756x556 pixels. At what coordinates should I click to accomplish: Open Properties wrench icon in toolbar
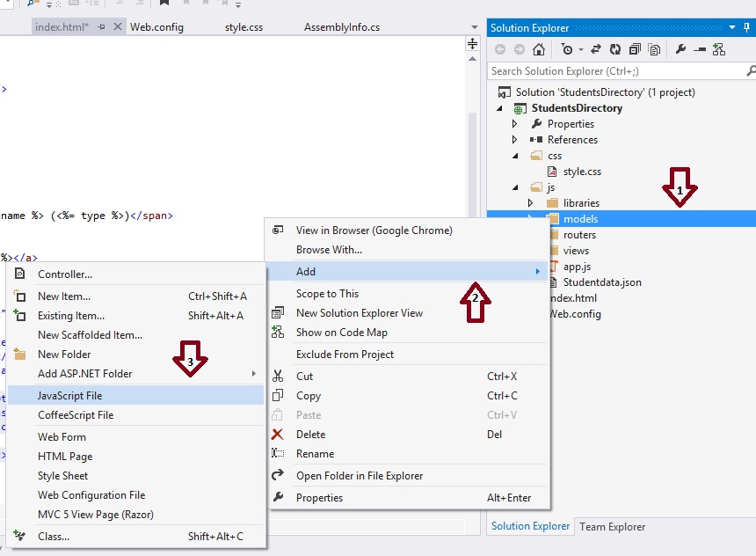(680, 49)
